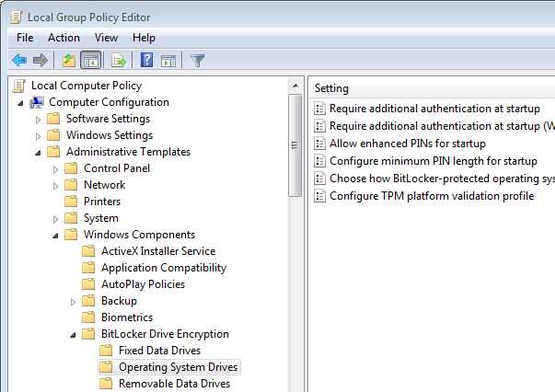The image size is (555, 392).
Task: Toggle Show/Hide Action Pane toolbar icon
Action: [168, 61]
